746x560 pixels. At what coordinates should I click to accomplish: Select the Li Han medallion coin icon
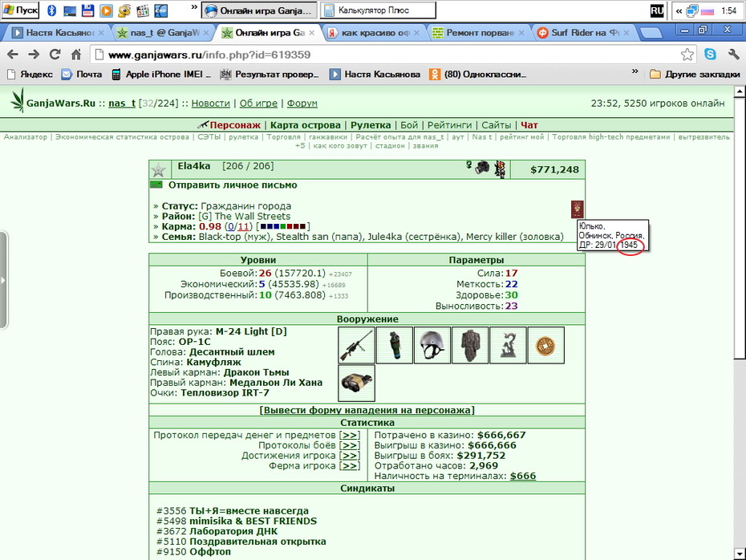click(545, 346)
